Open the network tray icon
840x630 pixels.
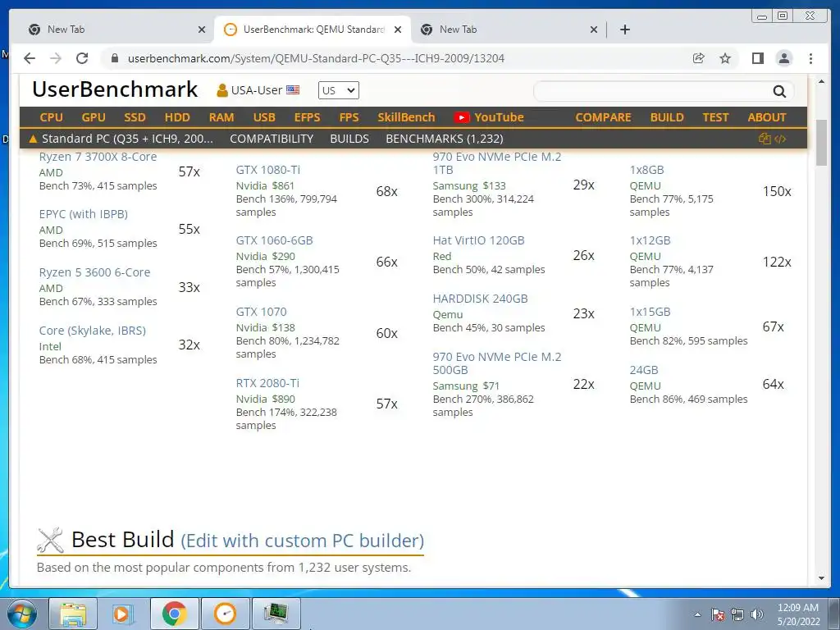[x=737, y=614]
